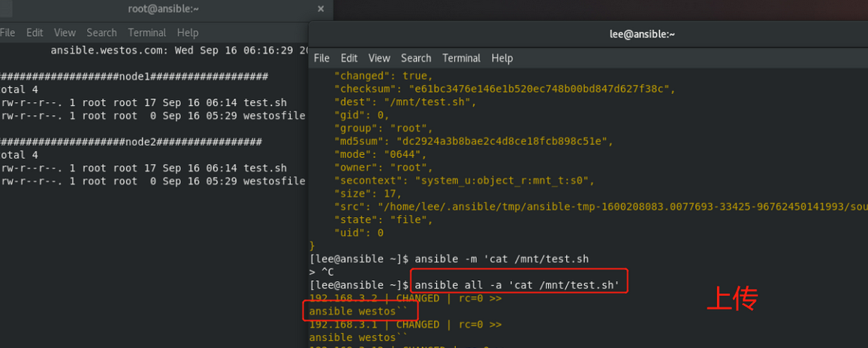This screenshot has width=868, height=348.
Task: Open Help menu in lee@ansible terminal
Action: click(x=502, y=58)
